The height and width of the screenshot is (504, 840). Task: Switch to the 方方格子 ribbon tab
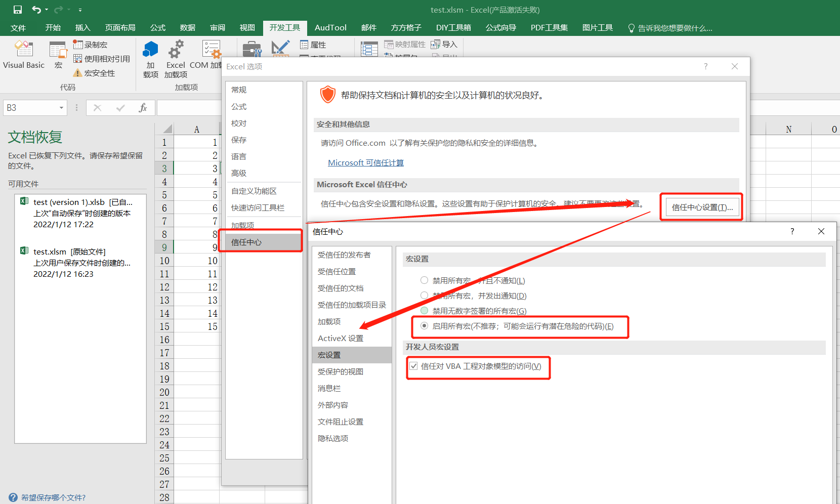point(406,28)
